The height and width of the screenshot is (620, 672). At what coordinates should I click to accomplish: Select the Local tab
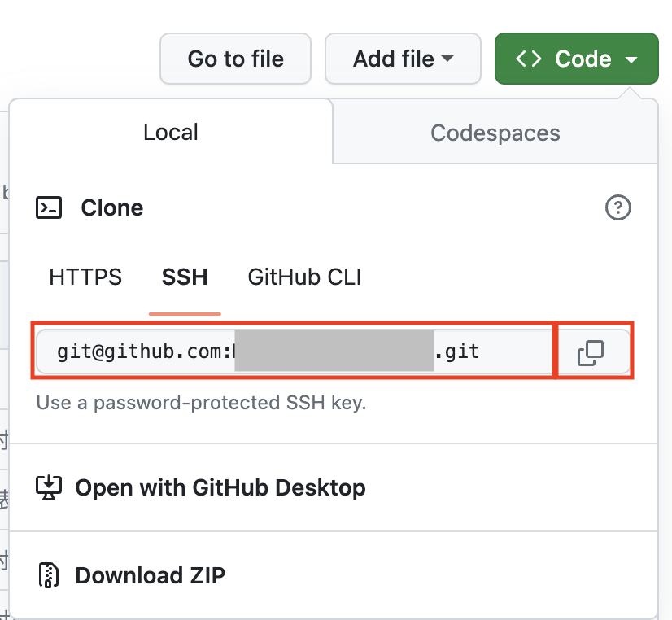coord(171,133)
